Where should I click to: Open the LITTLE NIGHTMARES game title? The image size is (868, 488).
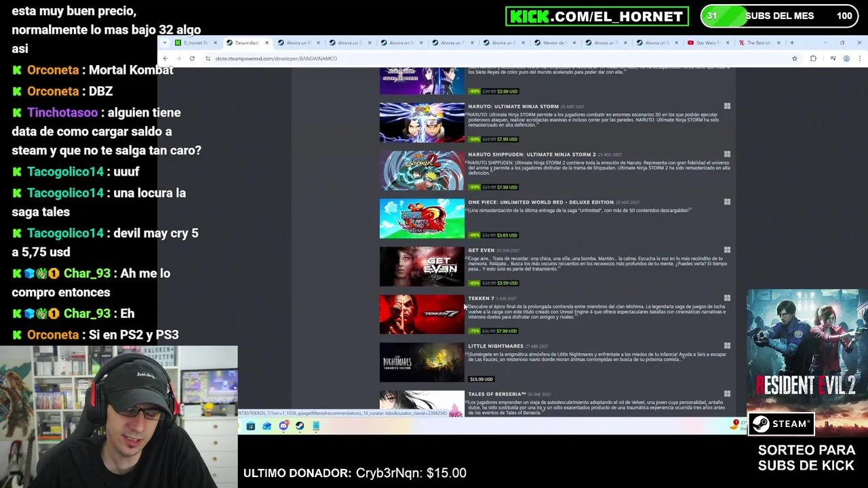point(496,346)
